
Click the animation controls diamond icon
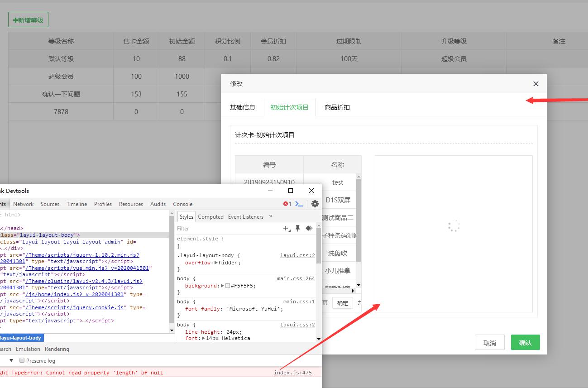(x=309, y=229)
